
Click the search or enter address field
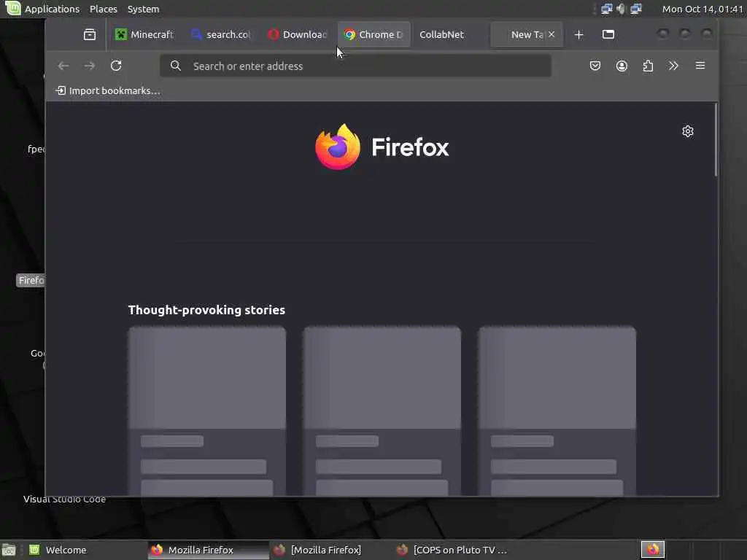(355, 66)
